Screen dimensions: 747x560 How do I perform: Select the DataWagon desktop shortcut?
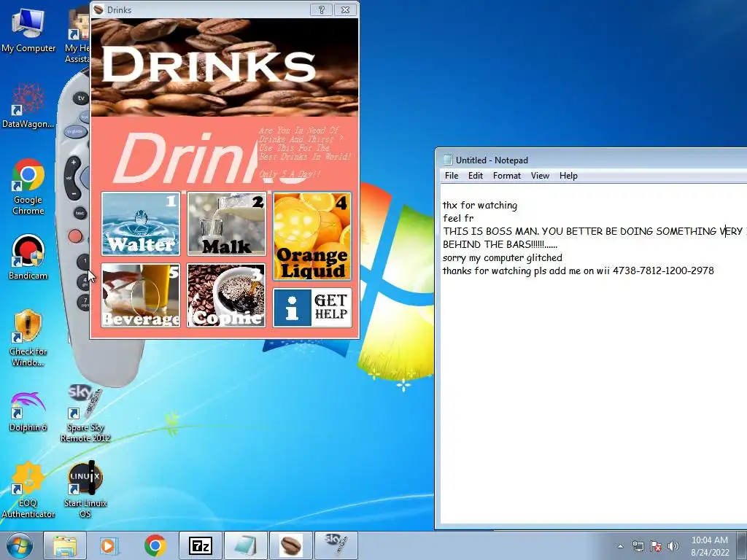click(x=28, y=106)
